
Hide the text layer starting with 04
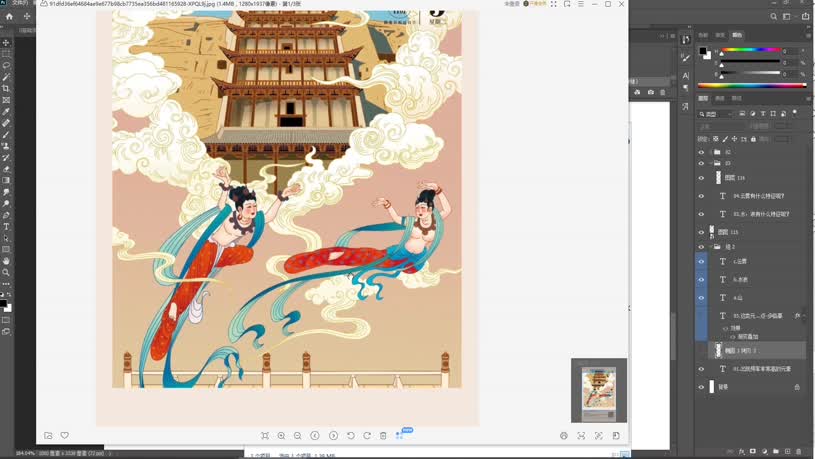pos(701,196)
